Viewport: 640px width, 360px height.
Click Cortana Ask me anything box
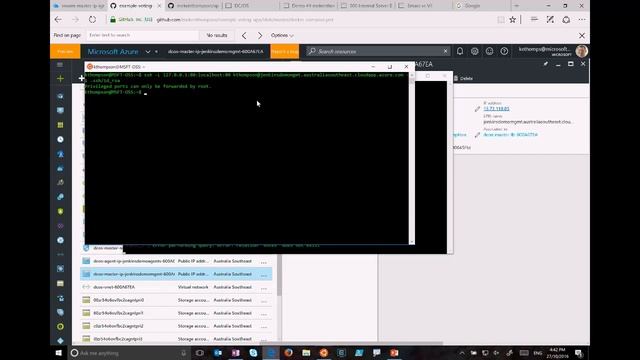pos(130,353)
